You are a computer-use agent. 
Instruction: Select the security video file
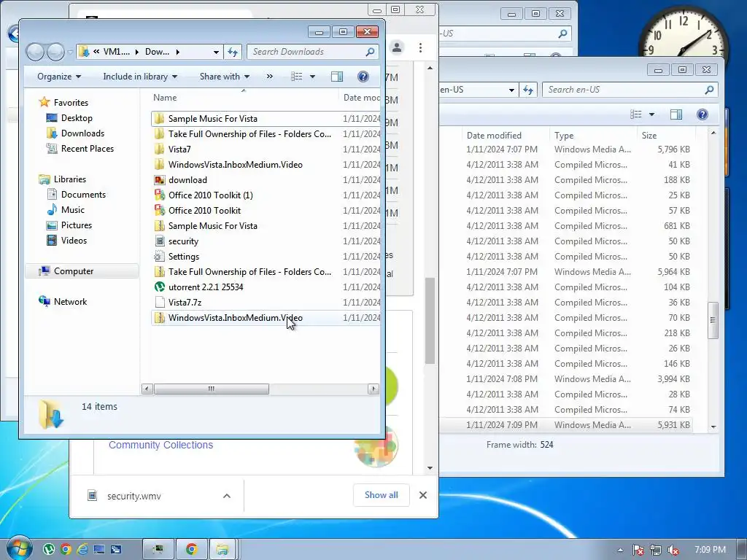pos(183,241)
